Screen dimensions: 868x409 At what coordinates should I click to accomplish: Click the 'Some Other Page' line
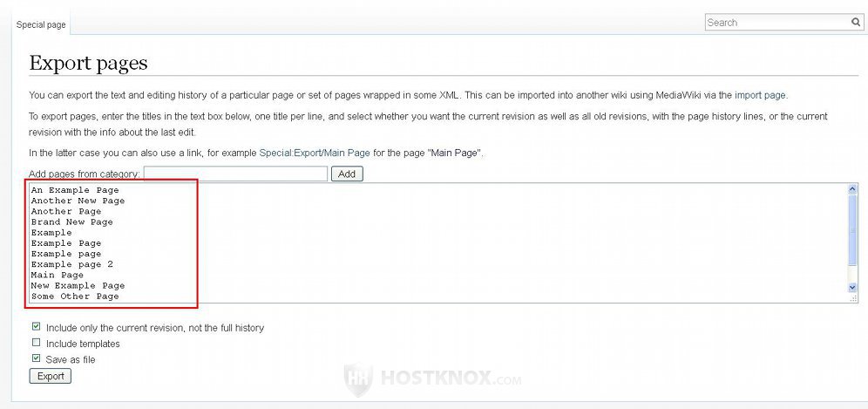click(x=75, y=297)
